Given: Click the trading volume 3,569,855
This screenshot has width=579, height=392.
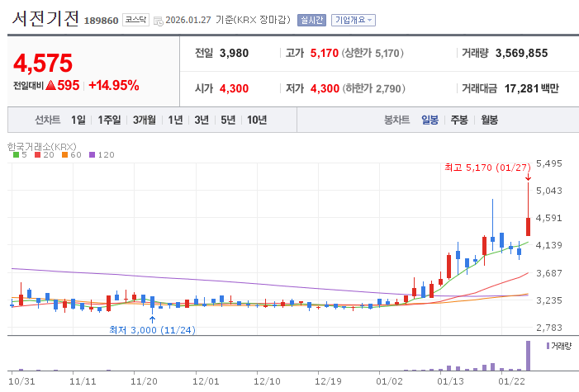Looking at the screenshot, I should click(x=521, y=53).
